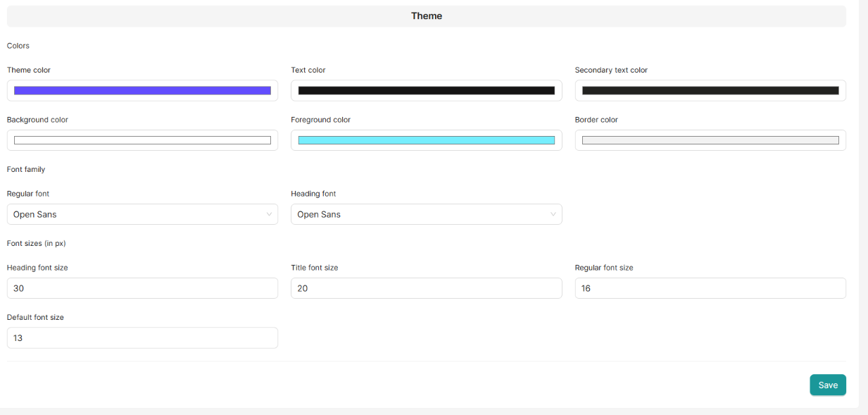Expand the Regular font chevron arrow
Image resolution: width=868 pixels, height=415 pixels.
coord(270,214)
